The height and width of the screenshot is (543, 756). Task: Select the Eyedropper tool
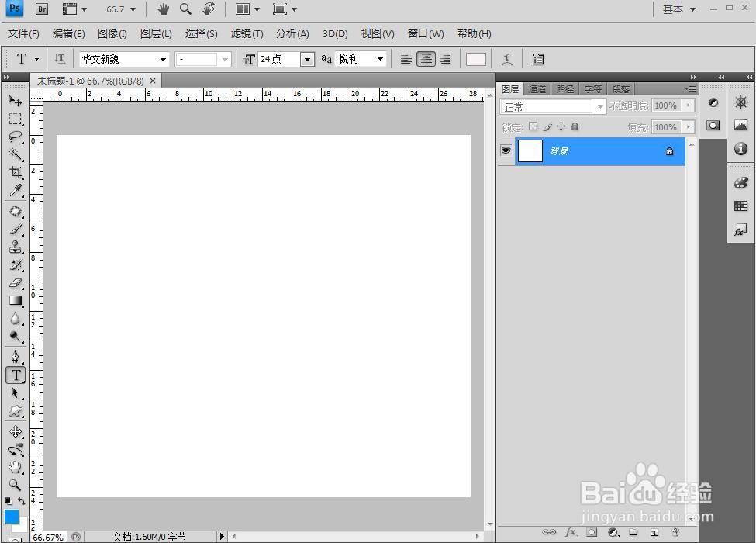click(16, 190)
